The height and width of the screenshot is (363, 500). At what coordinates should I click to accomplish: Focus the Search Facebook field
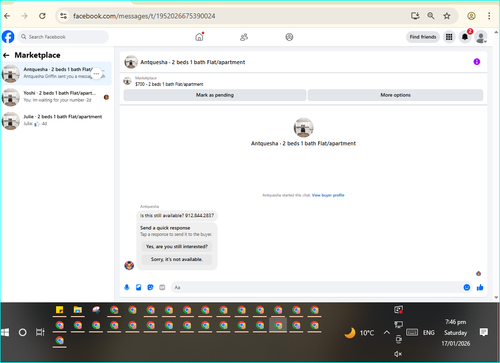tap(63, 37)
